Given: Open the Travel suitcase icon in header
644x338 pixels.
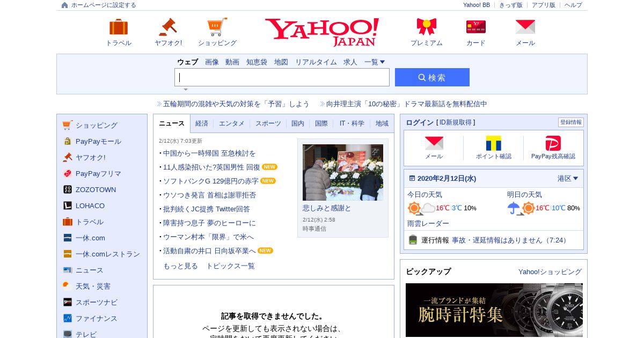Looking at the screenshot, I should coord(119,27).
